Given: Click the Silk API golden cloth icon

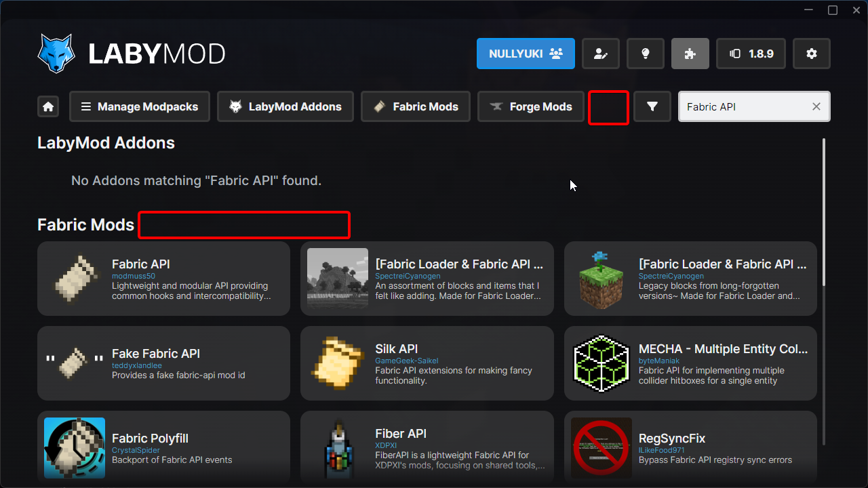Looking at the screenshot, I should [338, 363].
